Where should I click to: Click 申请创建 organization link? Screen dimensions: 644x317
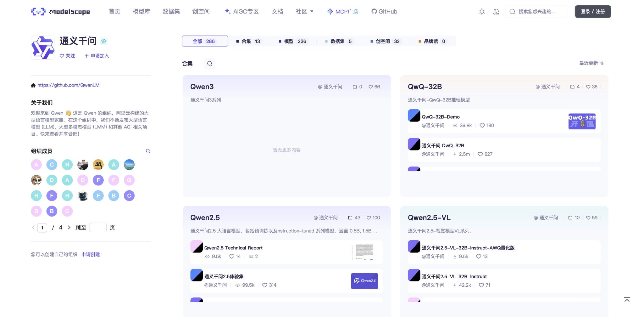coord(91,254)
